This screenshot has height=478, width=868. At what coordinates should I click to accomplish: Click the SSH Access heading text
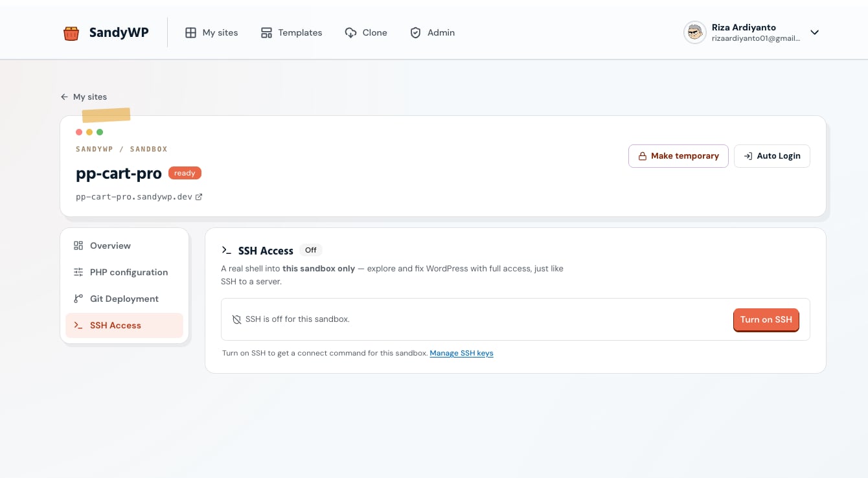(x=266, y=251)
